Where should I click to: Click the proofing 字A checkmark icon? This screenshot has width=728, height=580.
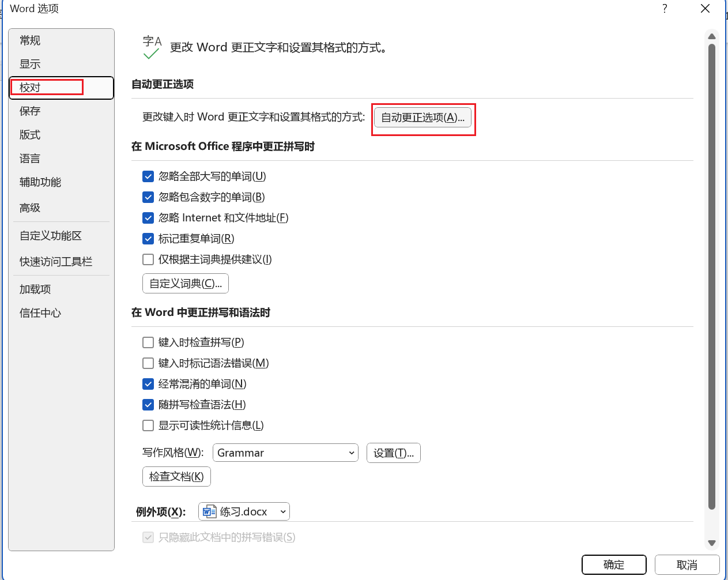pos(152,48)
